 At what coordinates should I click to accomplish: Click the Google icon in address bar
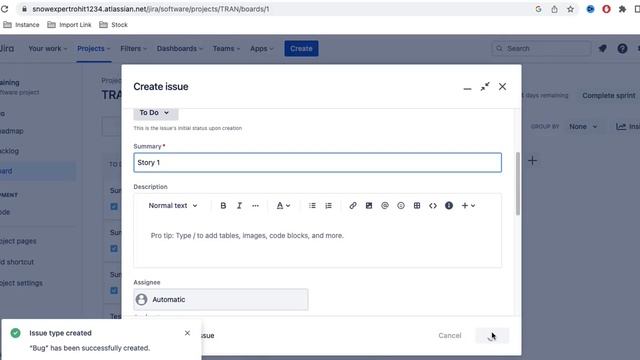coord(538,9)
